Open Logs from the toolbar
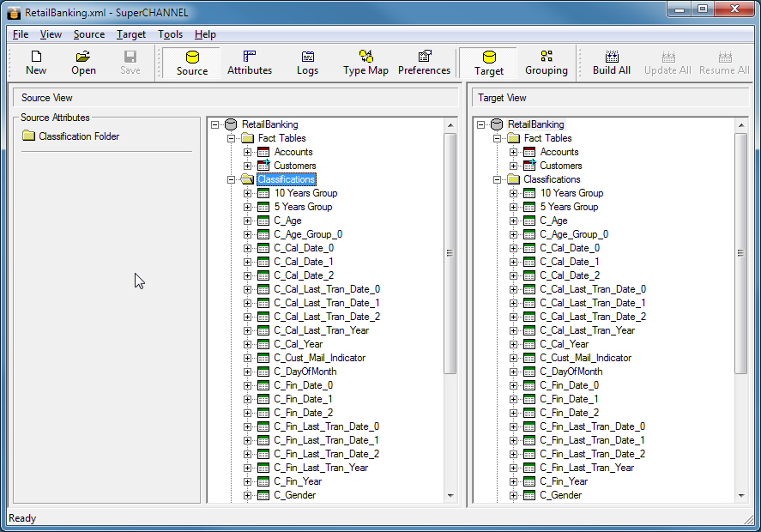The image size is (761, 532). coord(307,63)
